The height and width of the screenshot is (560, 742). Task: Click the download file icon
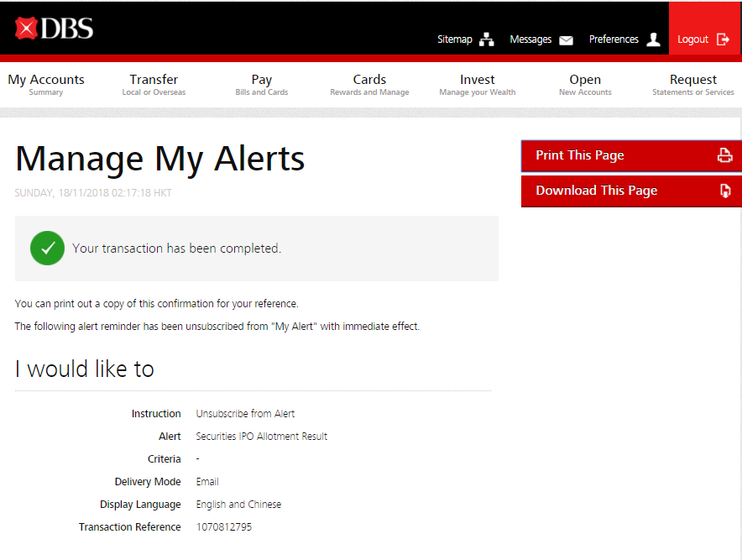pos(725,191)
